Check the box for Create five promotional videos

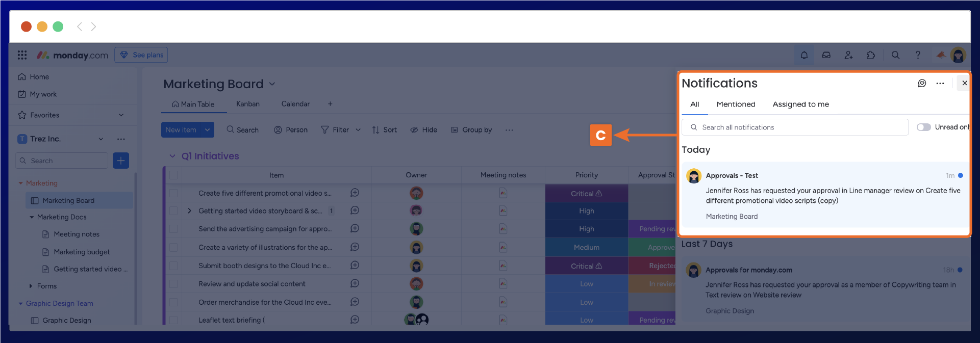[x=173, y=193]
